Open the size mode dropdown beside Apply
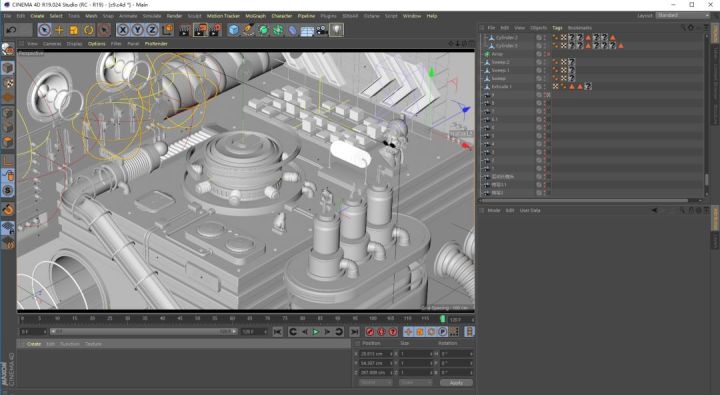This screenshot has height=395, width=720. (415, 383)
